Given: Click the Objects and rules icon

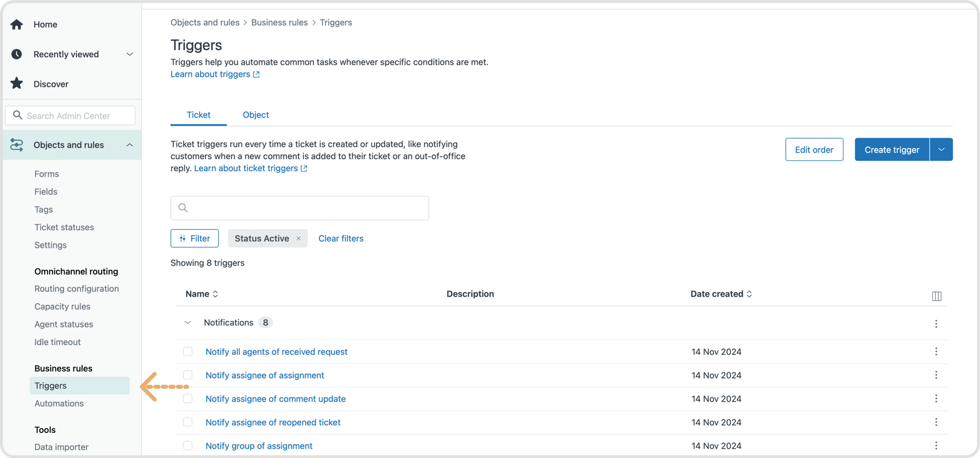Looking at the screenshot, I should 17,145.
